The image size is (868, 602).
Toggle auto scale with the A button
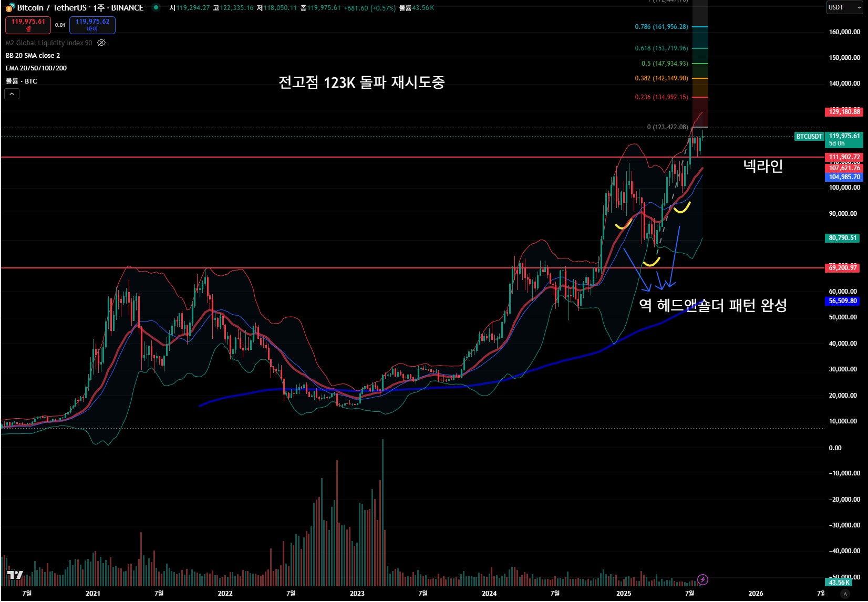pyautogui.click(x=845, y=594)
